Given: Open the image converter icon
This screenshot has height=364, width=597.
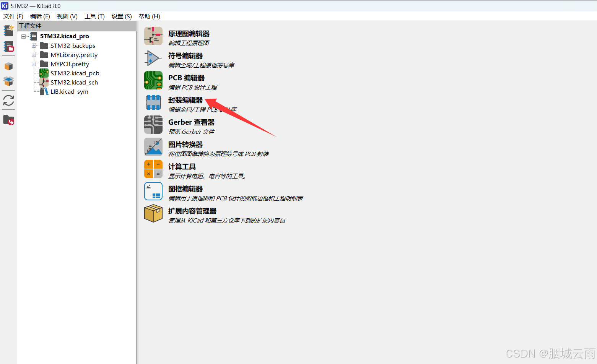Looking at the screenshot, I should (153, 147).
